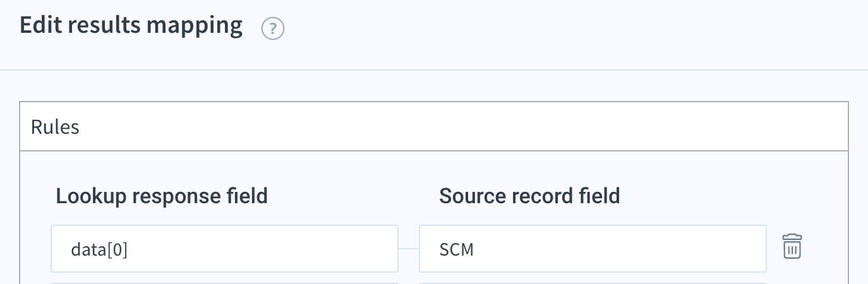Remove the SCM rule using trash can

[792, 246]
